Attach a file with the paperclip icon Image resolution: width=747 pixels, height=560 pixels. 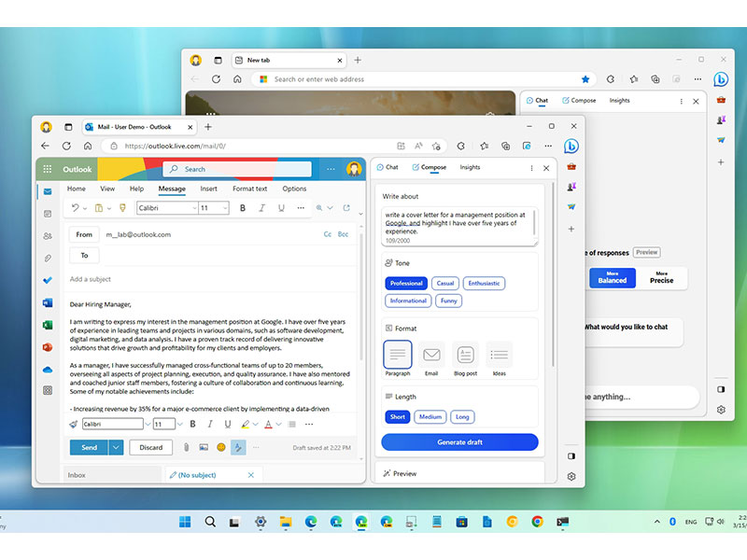(186, 447)
